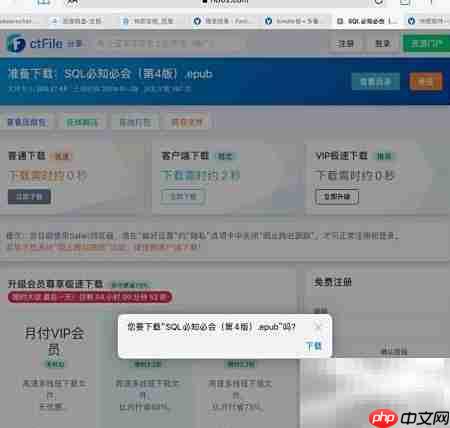Click the green 开通VIP button
This screenshot has height=428, width=450.
(426, 44)
